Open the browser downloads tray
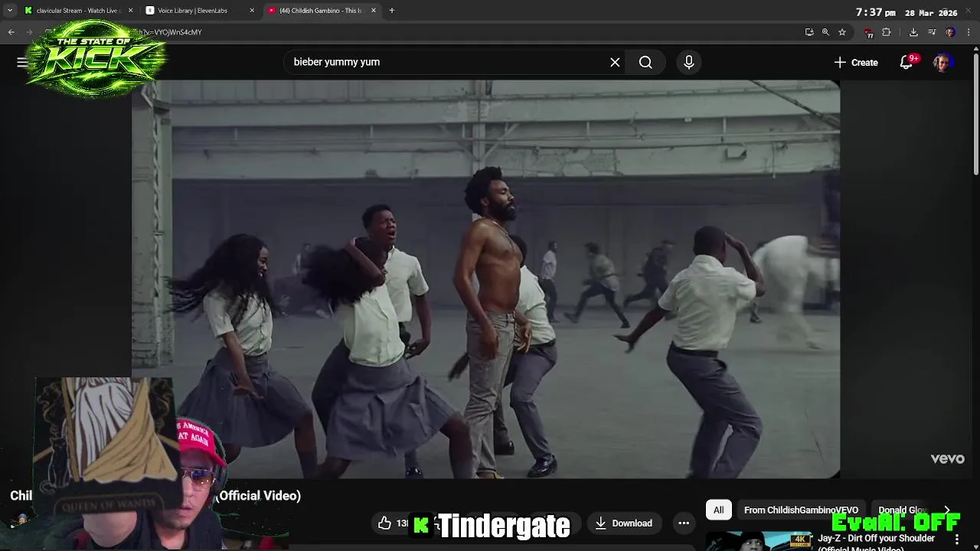The width and height of the screenshot is (980, 551). tap(913, 32)
